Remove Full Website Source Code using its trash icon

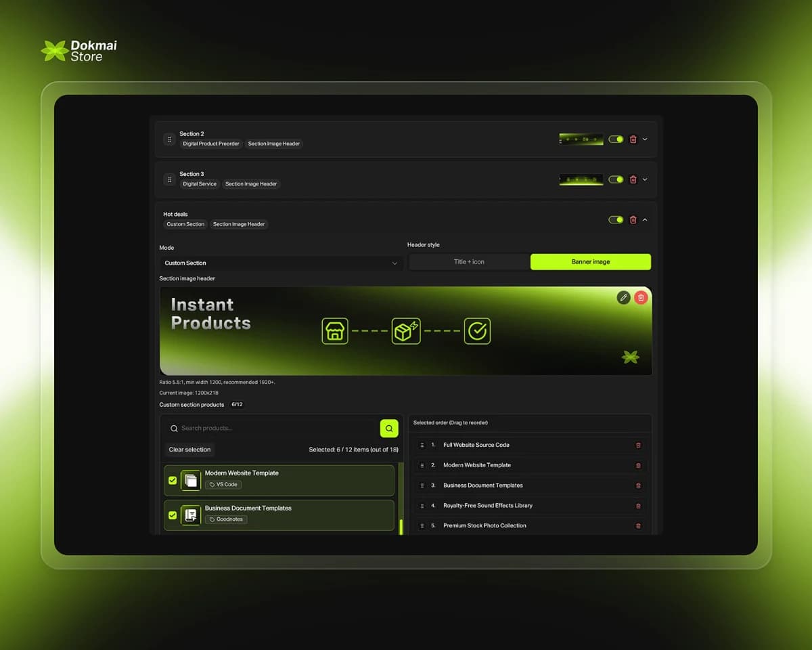[637, 445]
